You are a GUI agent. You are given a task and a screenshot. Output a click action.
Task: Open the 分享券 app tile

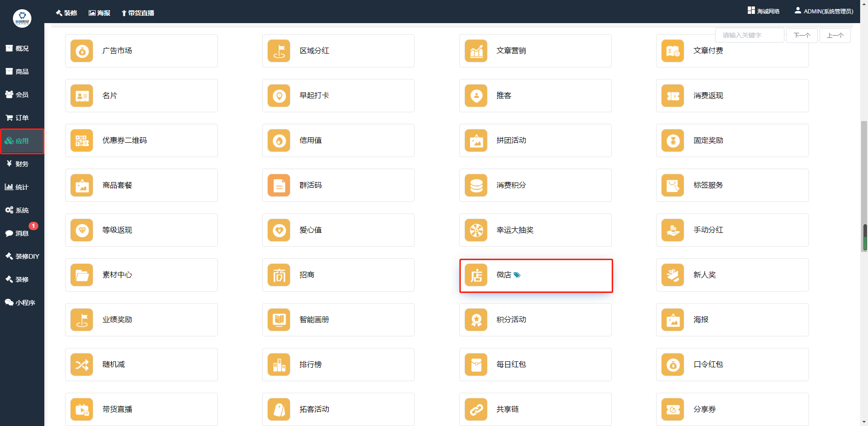click(x=732, y=409)
